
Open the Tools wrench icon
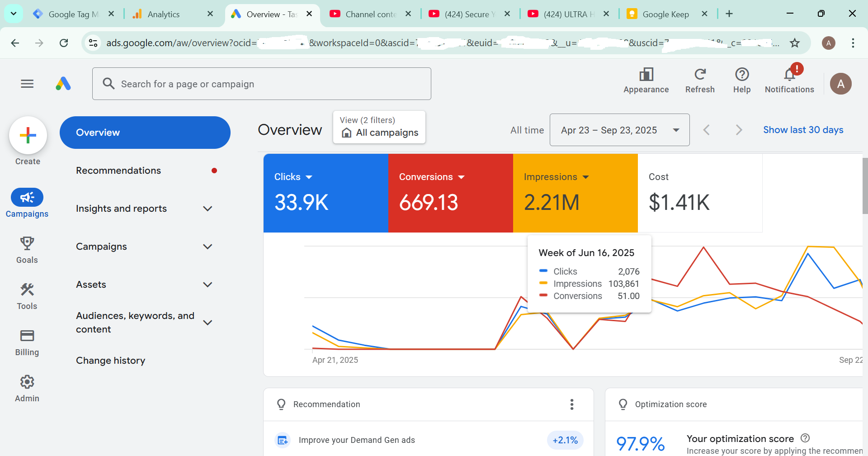[27, 290]
